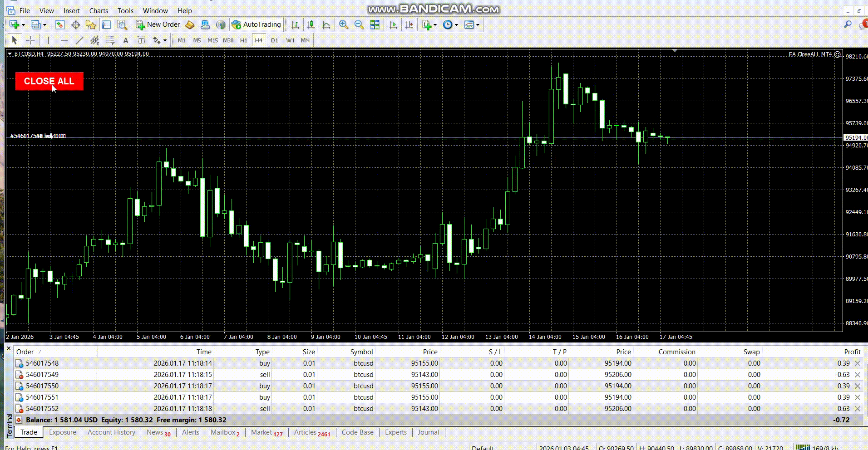Viewport: 868px width, 450px height.
Task: Show the Market Watch window
Action: point(60,24)
